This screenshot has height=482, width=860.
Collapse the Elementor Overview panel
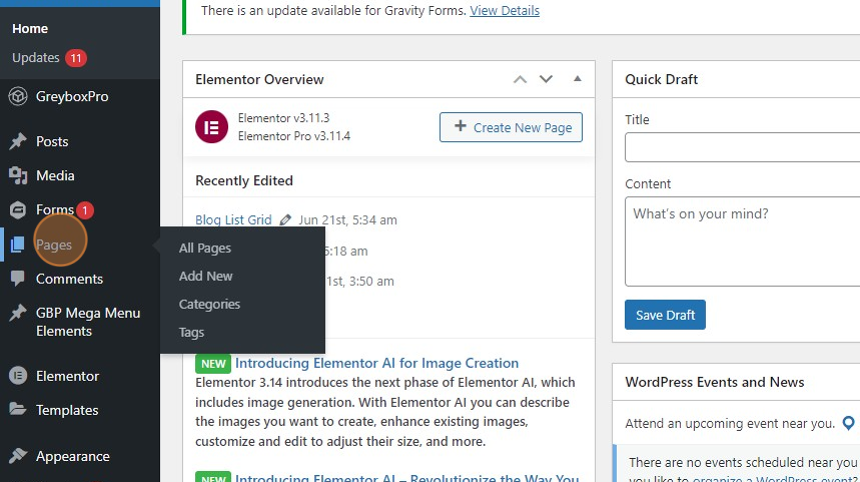pyautogui.click(x=577, y=79)
